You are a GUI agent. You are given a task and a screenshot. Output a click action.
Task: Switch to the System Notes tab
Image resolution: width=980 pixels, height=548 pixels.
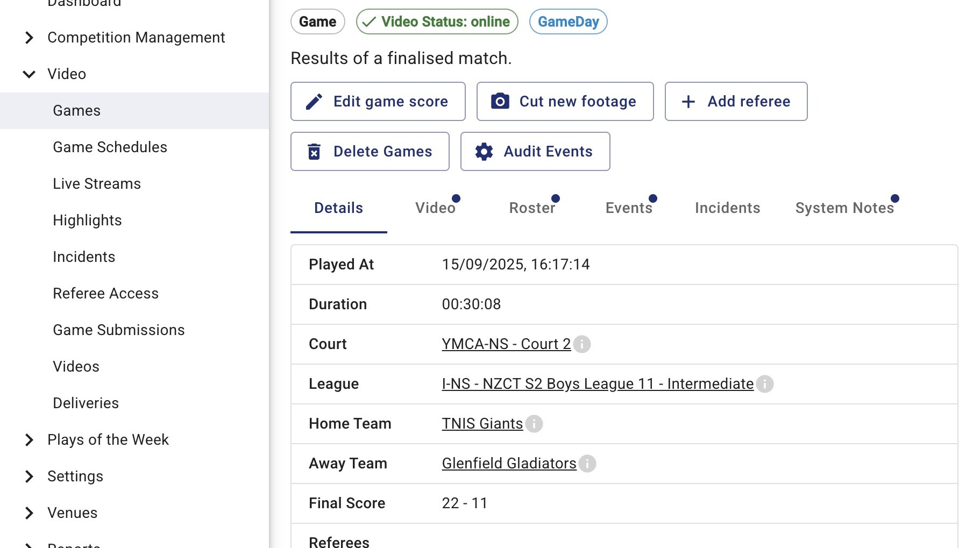click(844, 208)
